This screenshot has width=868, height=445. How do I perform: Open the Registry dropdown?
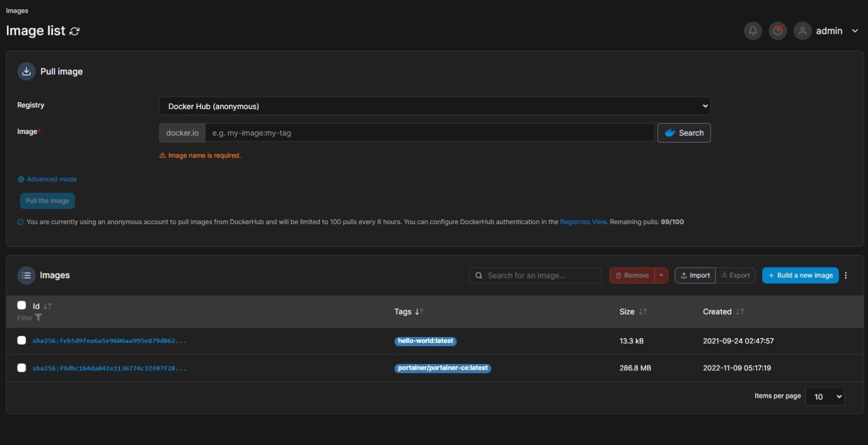click(435, 106)
